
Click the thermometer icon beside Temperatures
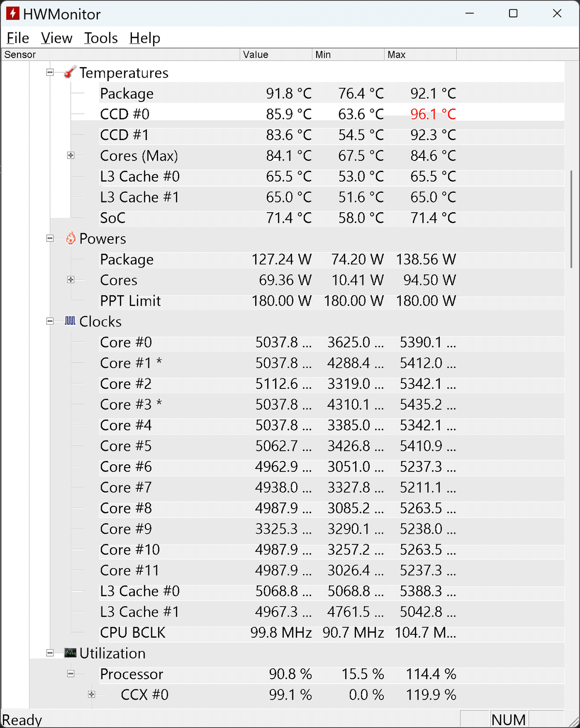click(70, 72)
